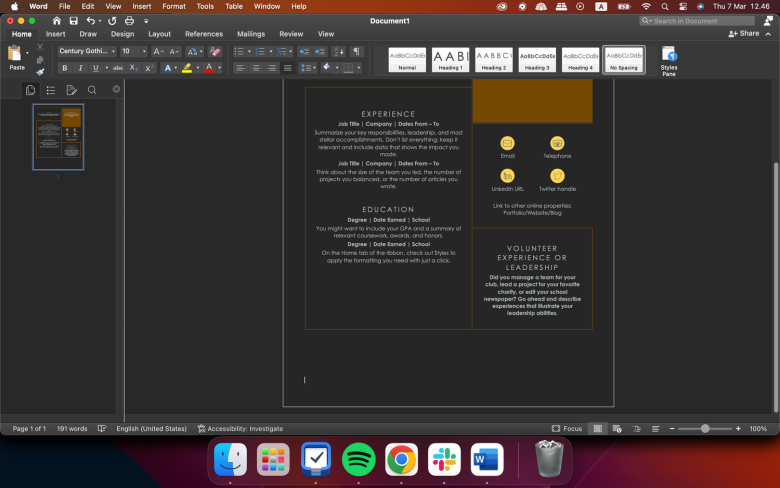Toggle show paragraph marks
Screen dimensions: 780x488
pyautogui.click(x=356, y=51)
